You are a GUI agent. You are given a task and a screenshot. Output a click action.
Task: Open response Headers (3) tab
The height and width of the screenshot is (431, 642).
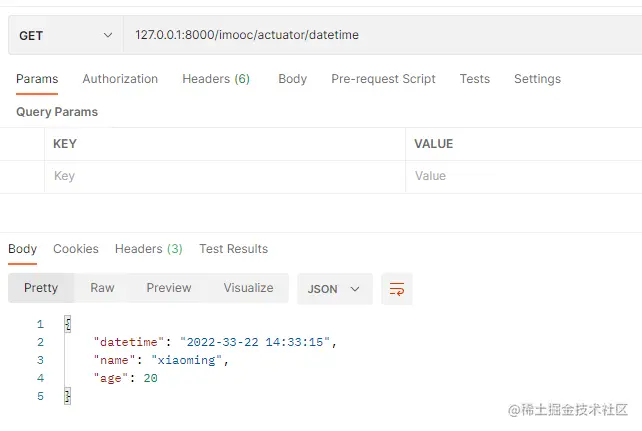[x=148, y=249]
